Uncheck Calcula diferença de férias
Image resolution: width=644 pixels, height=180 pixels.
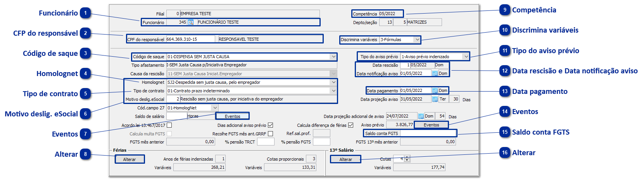[350, 125]
